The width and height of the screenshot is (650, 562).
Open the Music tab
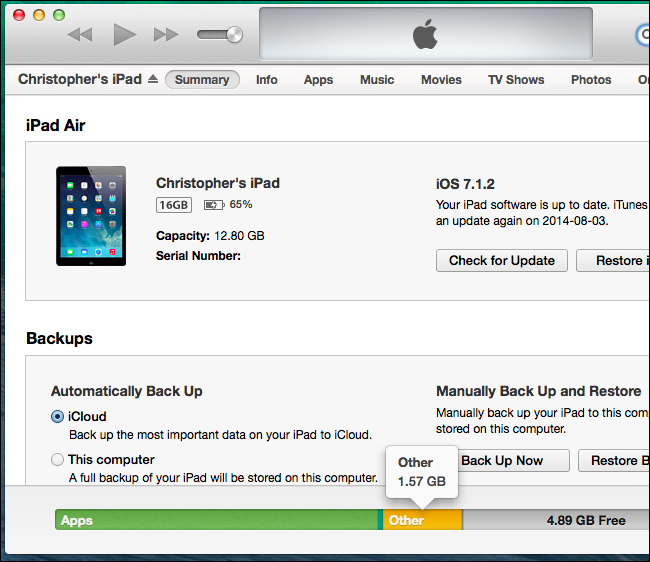click(x=377, y=80)
